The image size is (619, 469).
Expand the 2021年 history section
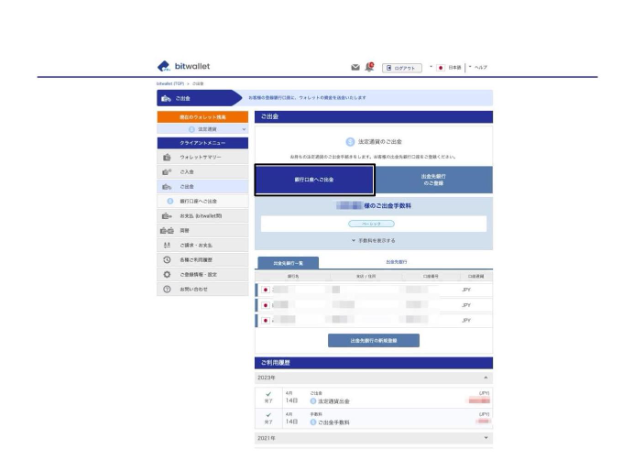487,438
